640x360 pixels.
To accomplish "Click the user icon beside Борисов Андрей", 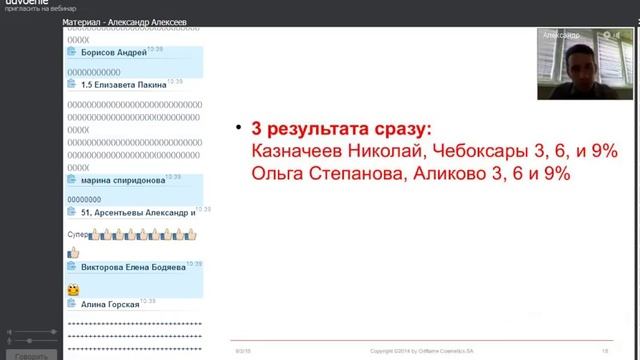I will coord(72,51).
